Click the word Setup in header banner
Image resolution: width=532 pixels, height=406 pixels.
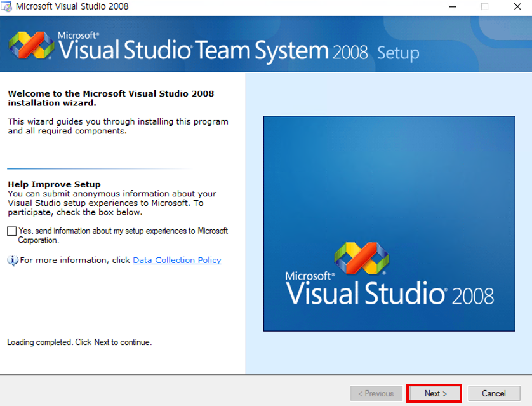pyautogui.click(x=398, y=53)
